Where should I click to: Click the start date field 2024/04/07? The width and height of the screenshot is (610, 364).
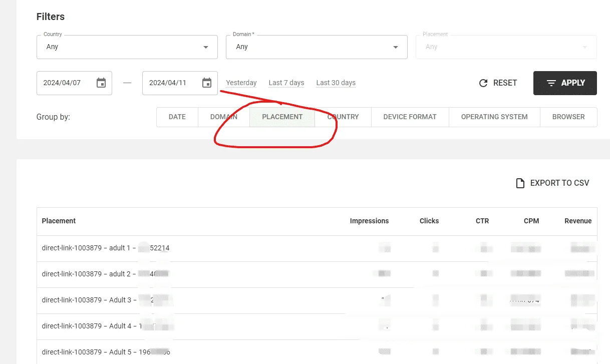[74, 83]
